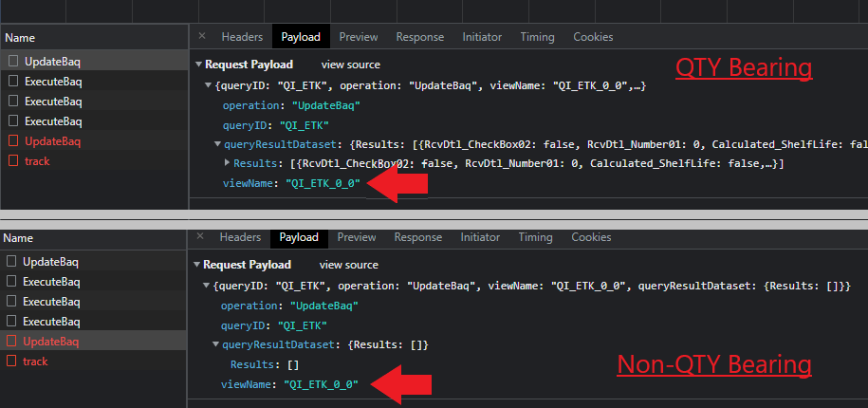Open Timing tab in upper panel
Viewport: 868px width, 408px height.
pos(537,37)
